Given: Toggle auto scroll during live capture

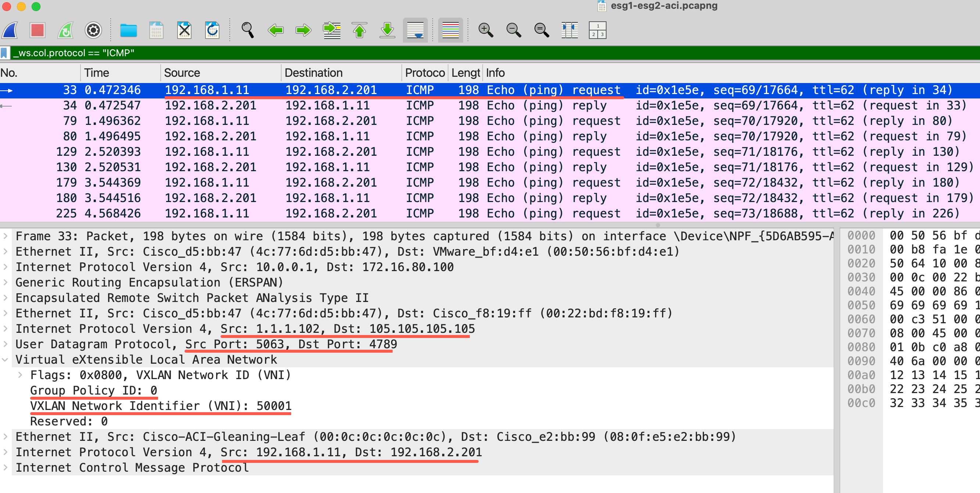Looking at the screenshot, I should 415,30.
